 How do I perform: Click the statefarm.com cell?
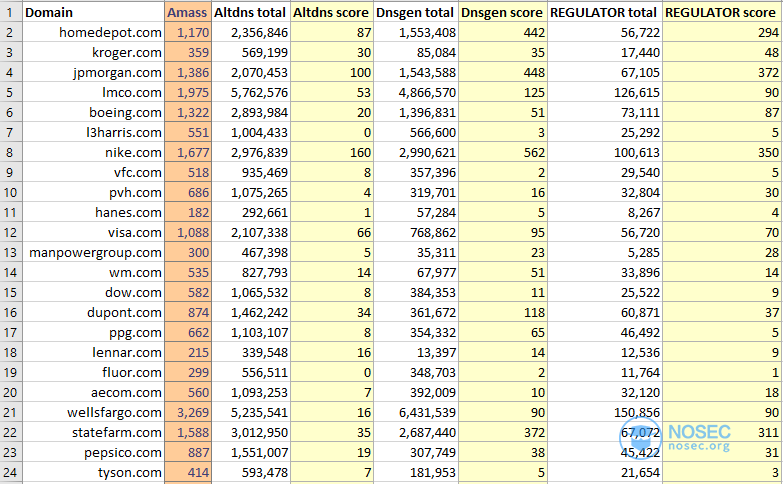(x=93, y=432)
